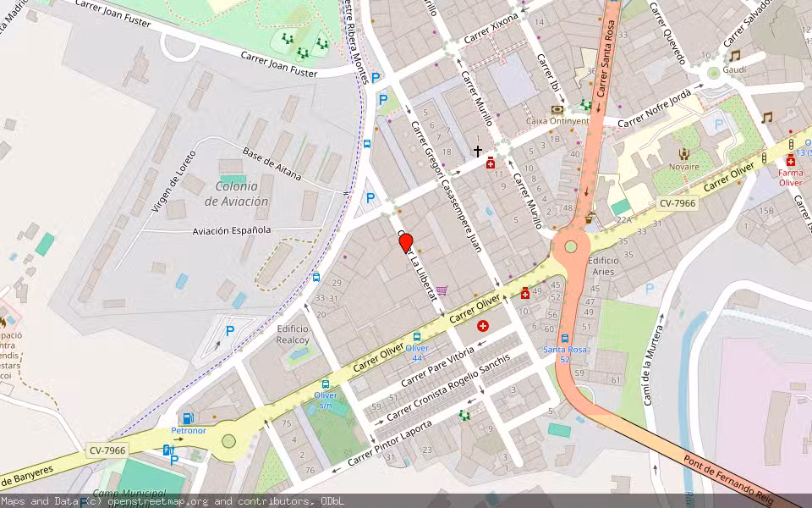Click the waste bin icon near Santa Rosa roundabout
The height and width of the screenshot is (508, 812).
(x=589, y=218)
